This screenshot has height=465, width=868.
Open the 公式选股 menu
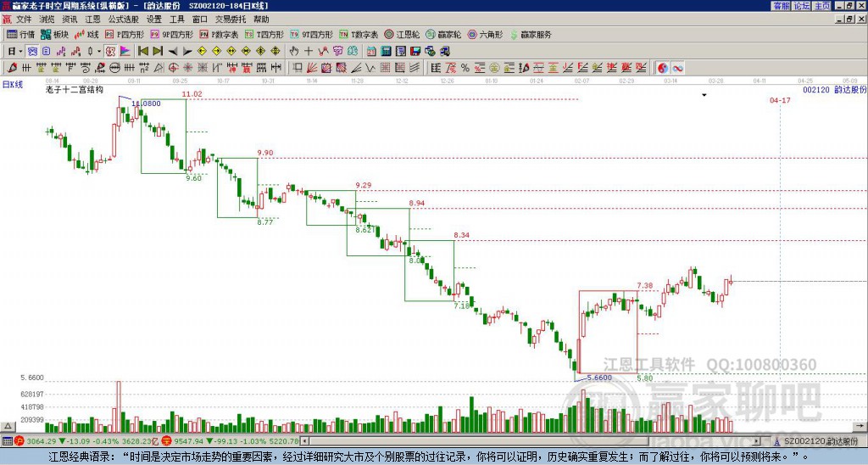pyautogui.click(x=124, y=20)
